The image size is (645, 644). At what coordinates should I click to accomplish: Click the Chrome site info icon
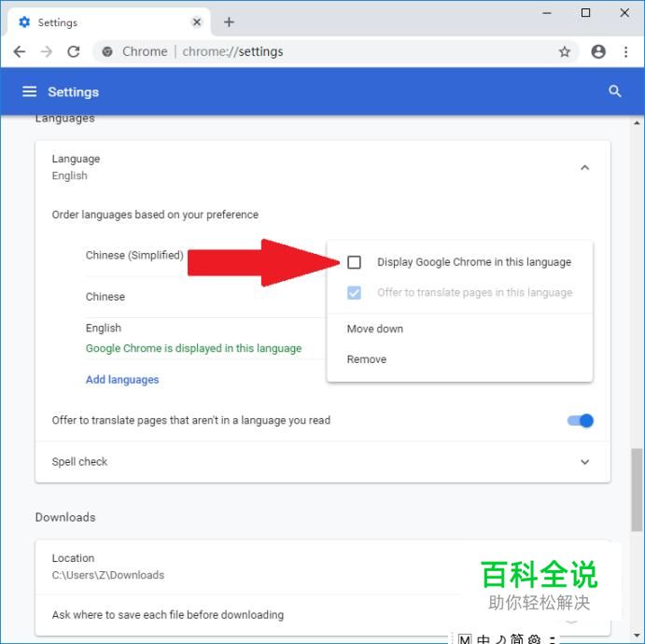107,51
